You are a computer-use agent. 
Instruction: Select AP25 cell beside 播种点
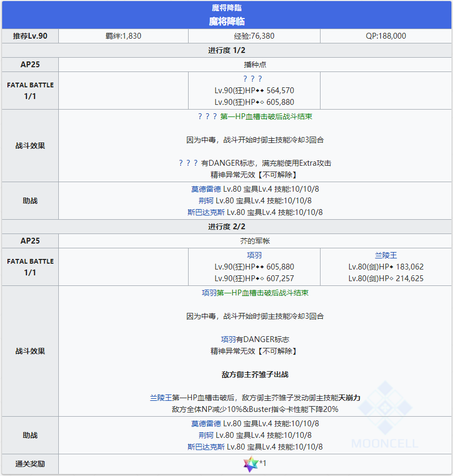[30, 65]
